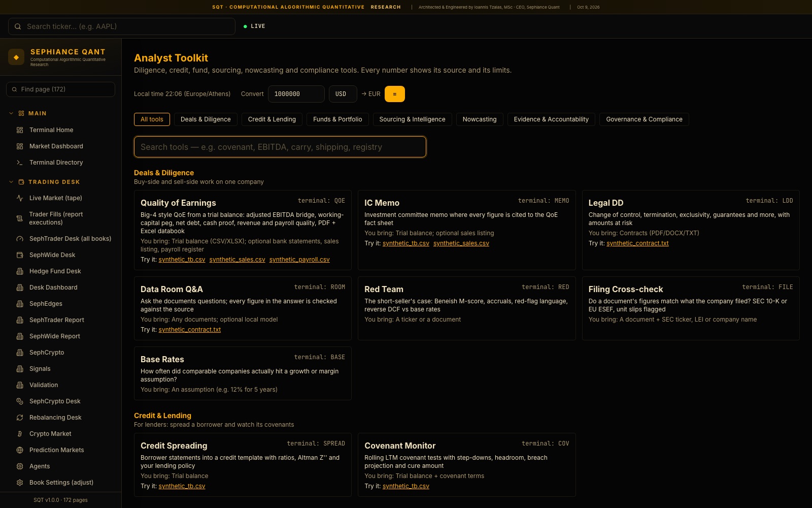Click the Search tools input field
Viewport: 812px width, 508px height.
tap(280, 147)
